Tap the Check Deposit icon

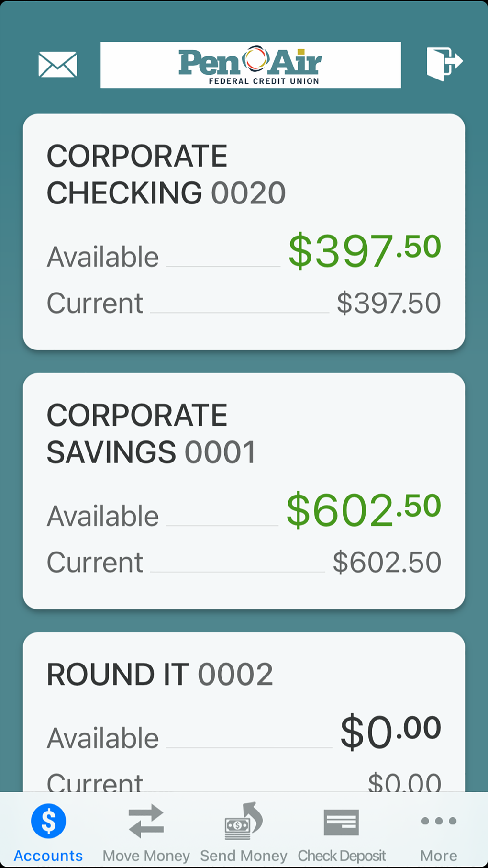click(341, 822)
